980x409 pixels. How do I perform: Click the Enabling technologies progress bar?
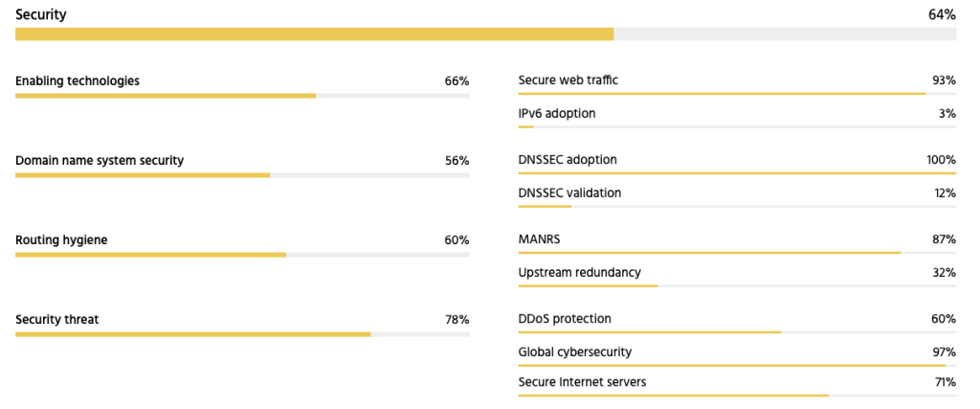[242, 96]
